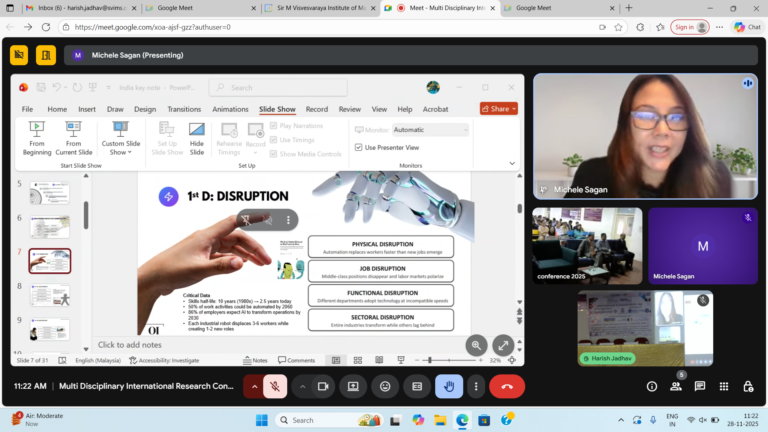
Task: Open more options in Meet toolbar
Action: coord(476,386)
